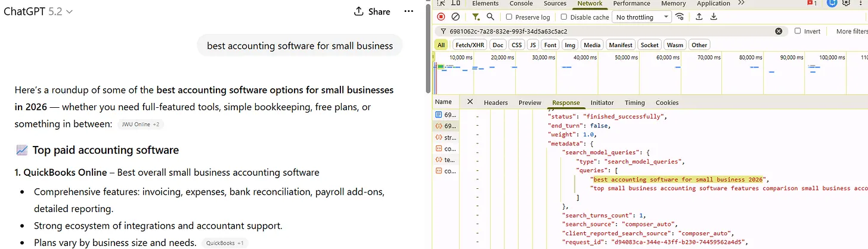Select the Fetch/XHR filter chip
The width and height of the screenshot is (868, 249).
[x=469, y=45]
